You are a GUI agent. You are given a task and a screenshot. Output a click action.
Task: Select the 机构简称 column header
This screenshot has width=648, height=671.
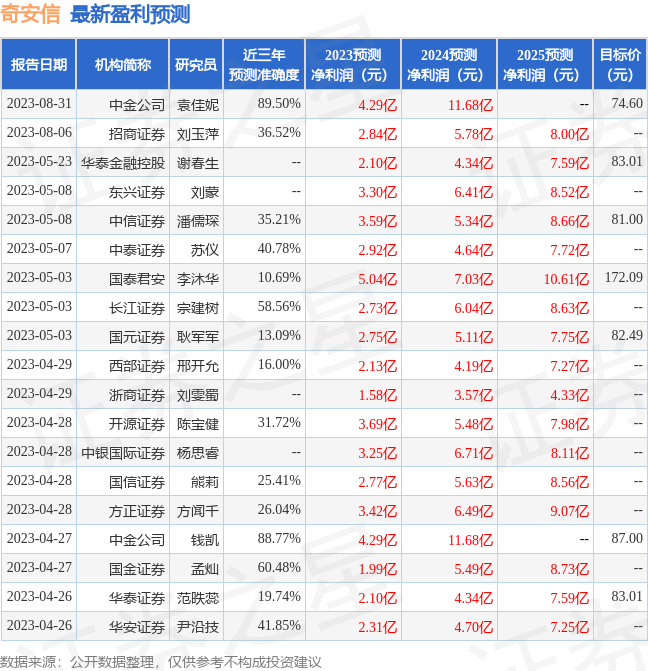tap(123, 64)
